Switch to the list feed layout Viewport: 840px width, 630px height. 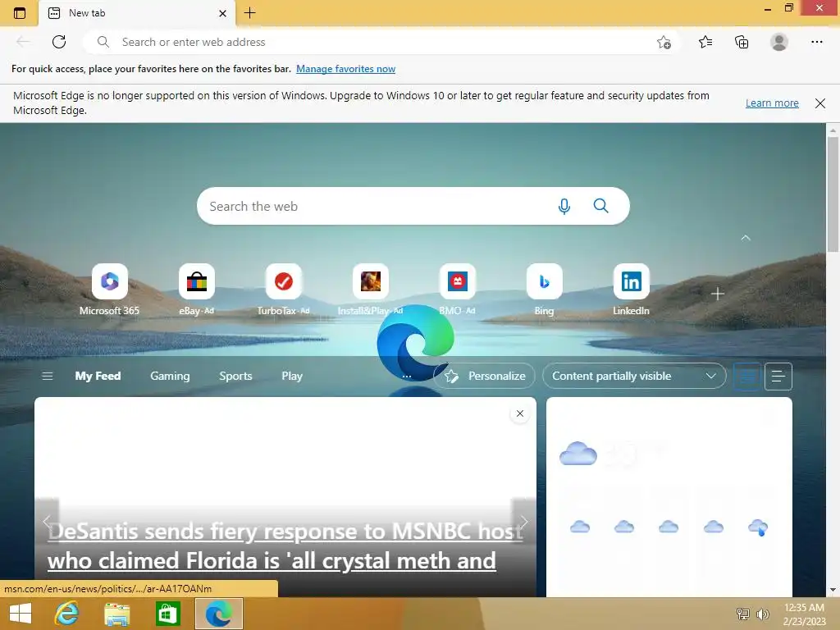778,377
